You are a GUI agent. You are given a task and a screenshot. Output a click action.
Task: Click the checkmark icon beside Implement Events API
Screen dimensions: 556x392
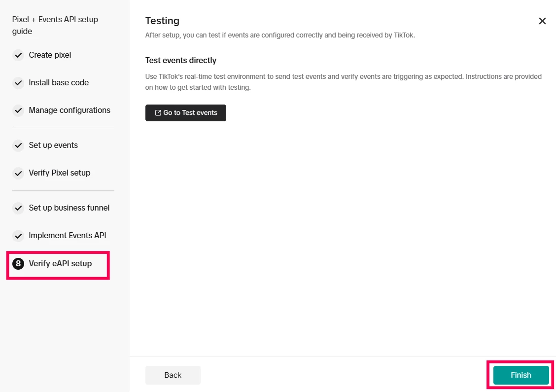coord(18,236)
